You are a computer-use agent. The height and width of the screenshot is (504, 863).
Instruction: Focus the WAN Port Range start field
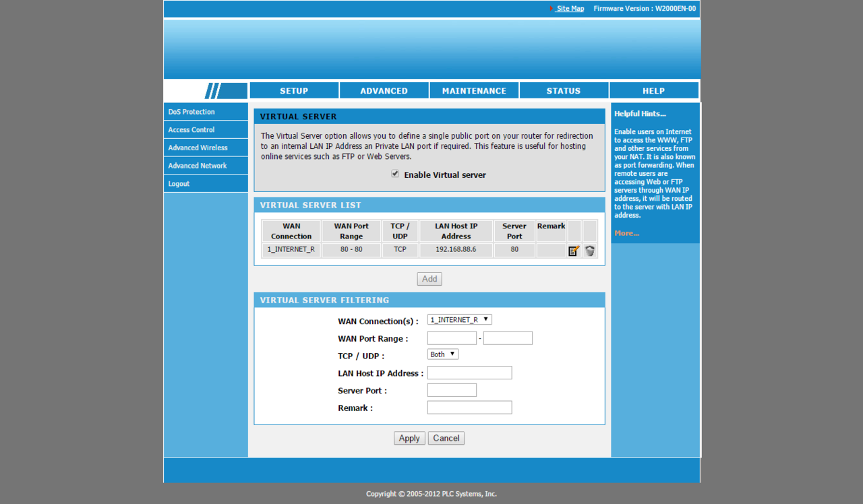452,338
